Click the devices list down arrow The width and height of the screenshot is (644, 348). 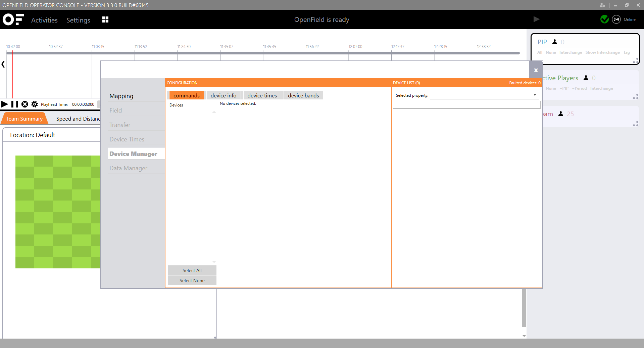(x=214, y=262)
